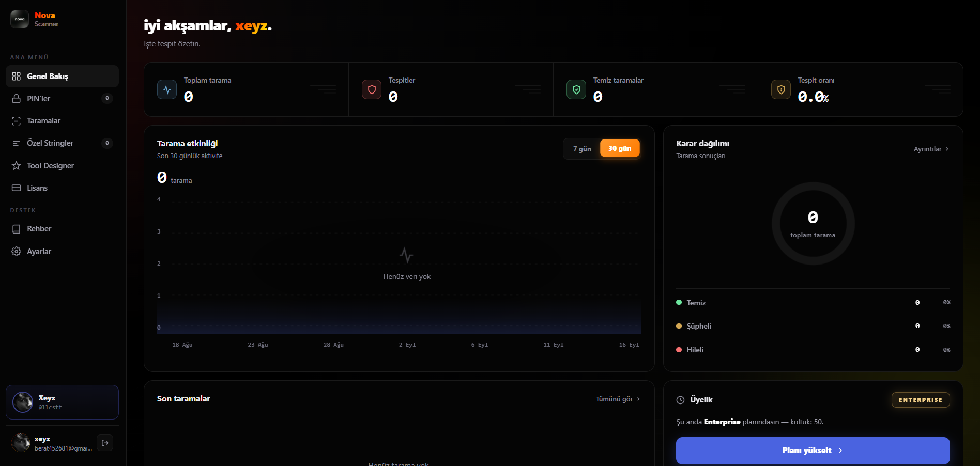Image resolution: width=980 pixels, height=466 pixels.
Task: Click the PIN'ler lock icon
Action: (x=17, y=99)
